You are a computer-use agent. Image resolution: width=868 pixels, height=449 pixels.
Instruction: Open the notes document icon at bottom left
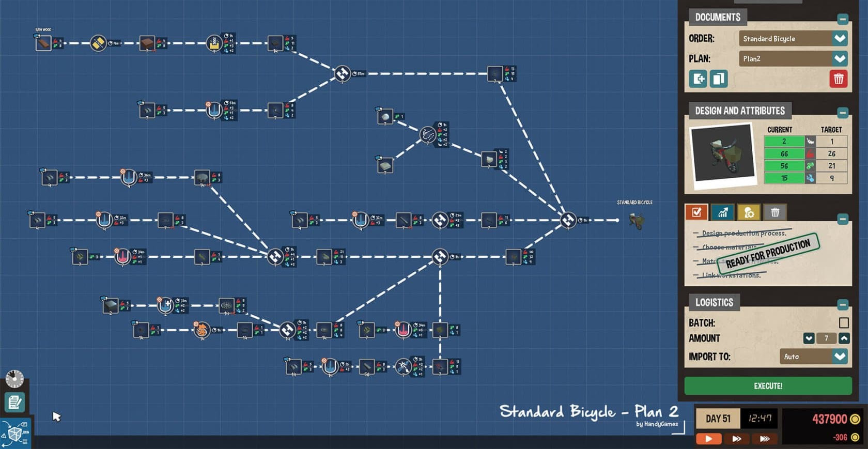tap(14, 402)
